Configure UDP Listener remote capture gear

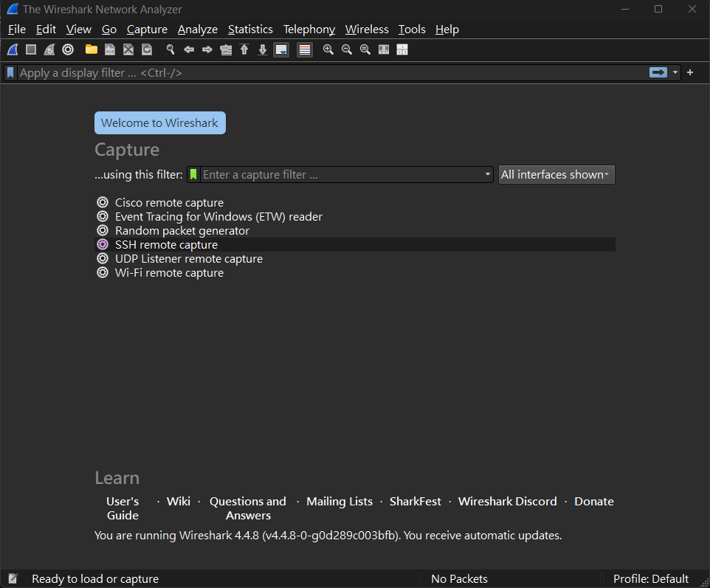103,258
